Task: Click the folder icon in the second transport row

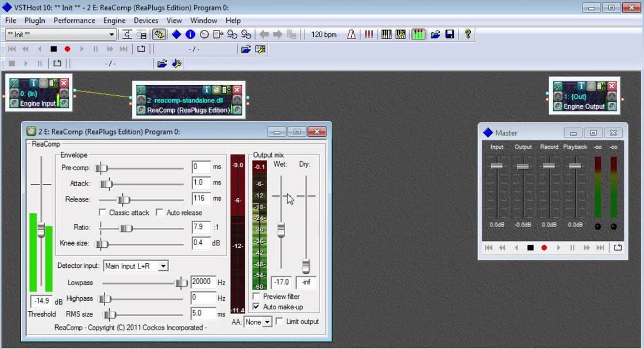Action: 162,64
